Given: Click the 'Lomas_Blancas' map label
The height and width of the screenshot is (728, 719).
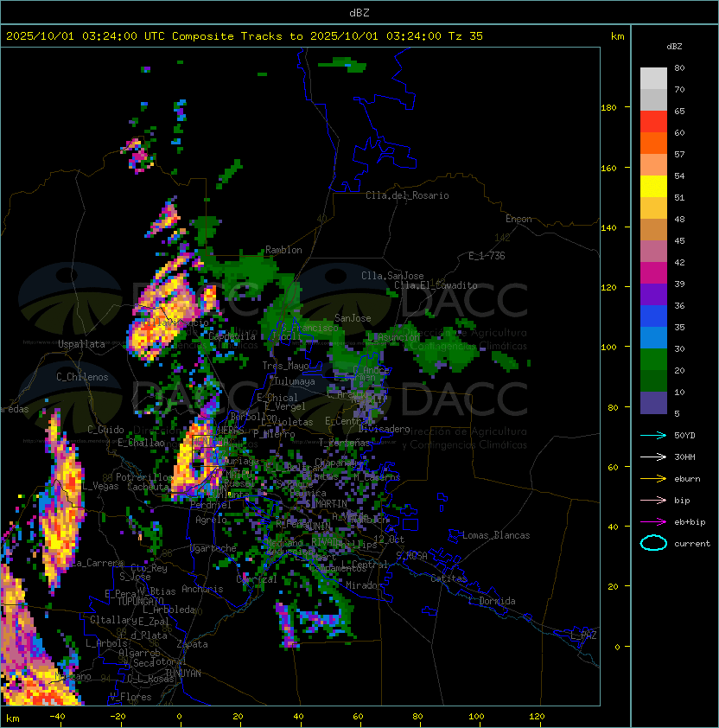Looking at the screenshot, I should coord(496,535).
